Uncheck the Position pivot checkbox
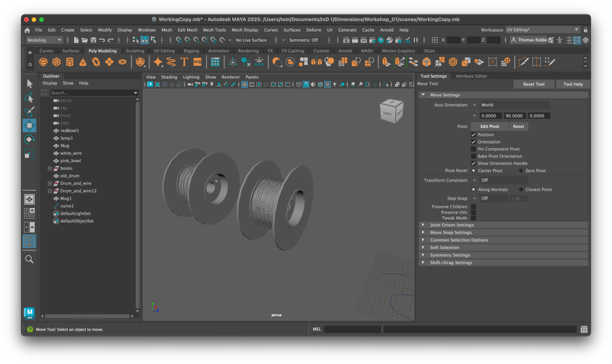The image size is (612, 364). pyautogui.click(x=473, y=134)
